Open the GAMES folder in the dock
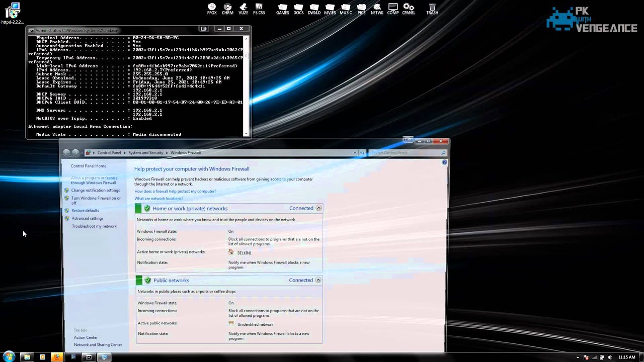The width and height of the screenshot is (644, 362). (x=282, y=9)
